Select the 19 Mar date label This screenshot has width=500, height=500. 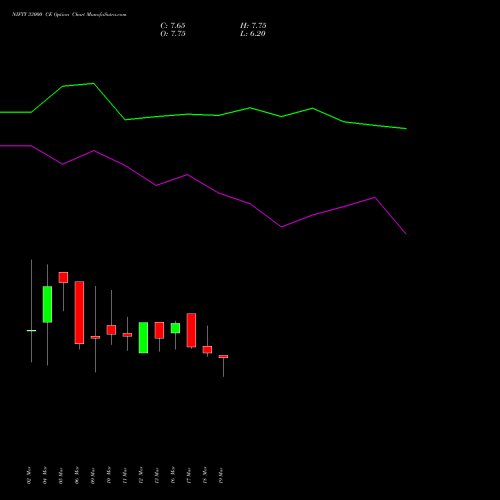pos(221,475)
